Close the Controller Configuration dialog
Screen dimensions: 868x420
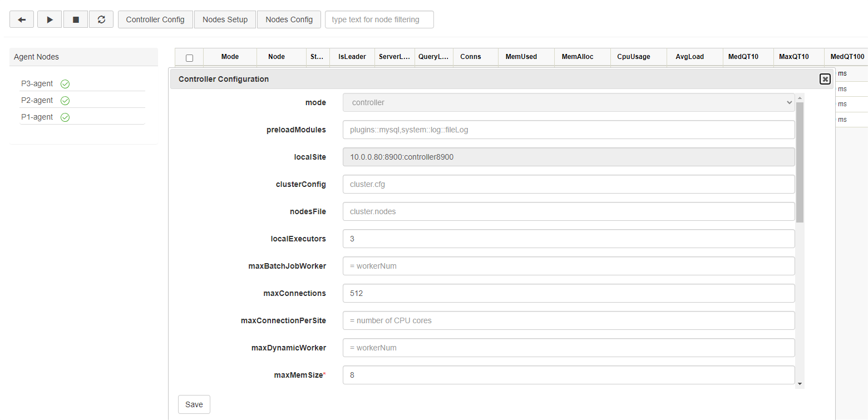[825, 79]
